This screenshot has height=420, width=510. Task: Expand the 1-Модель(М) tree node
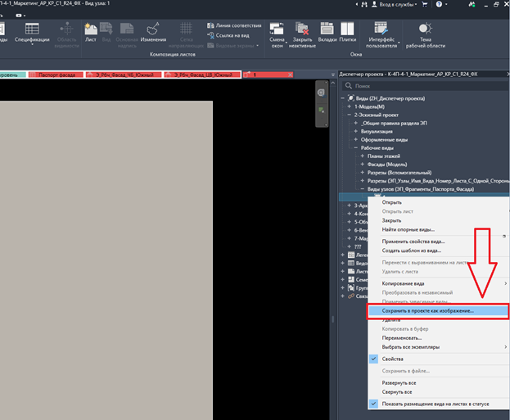click(349, 106)
